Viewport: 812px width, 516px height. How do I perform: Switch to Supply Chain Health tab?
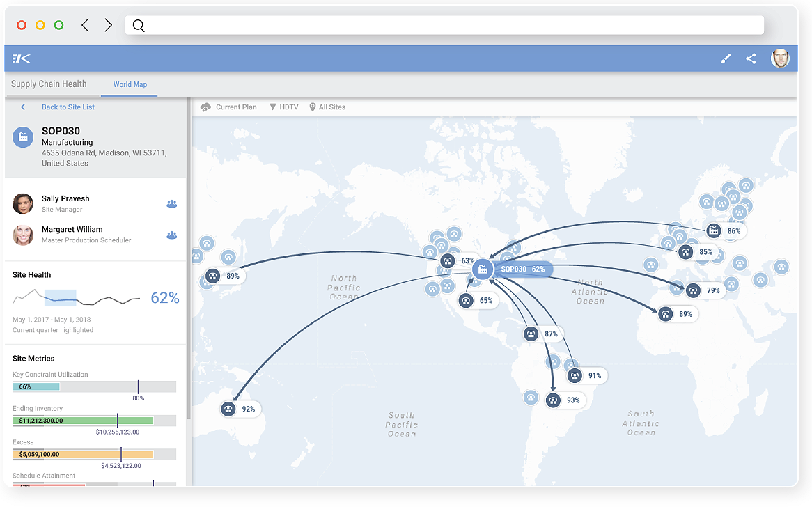tap(49, 84)
